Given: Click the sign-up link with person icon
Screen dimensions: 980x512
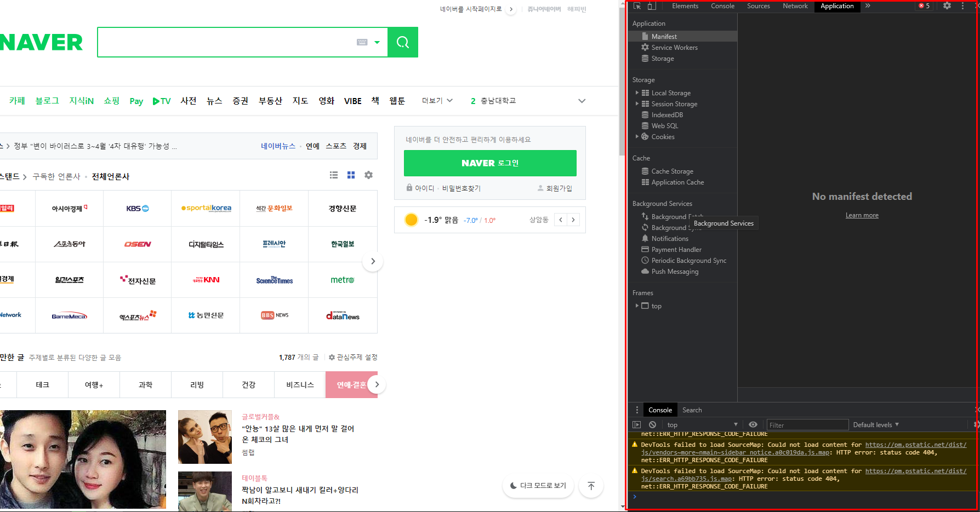Looking at the screenshot, I should point(555,188).
